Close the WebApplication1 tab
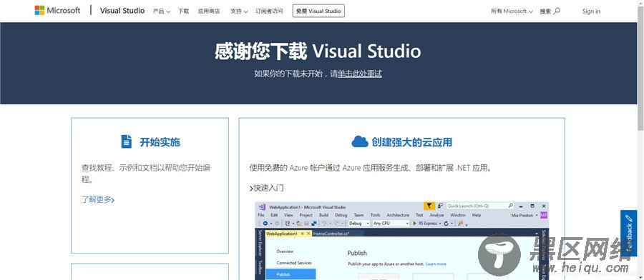This screenshot has width=644, height=280. pos(308,234)
